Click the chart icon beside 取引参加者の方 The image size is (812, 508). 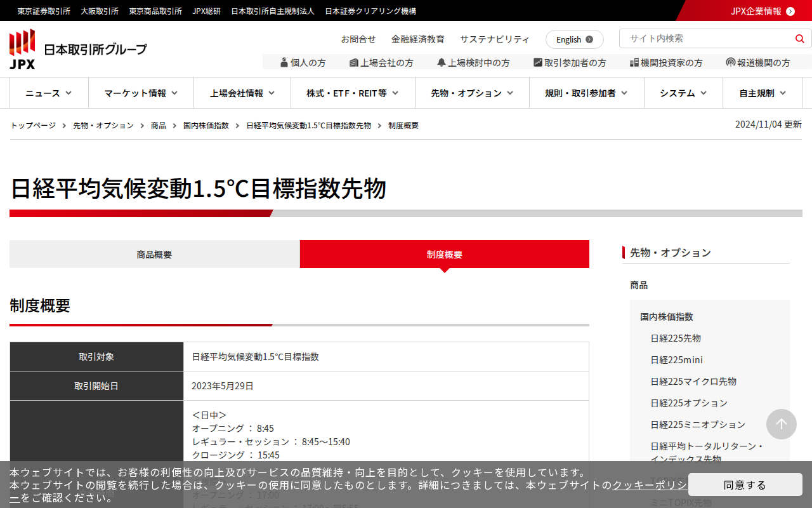pos(538,62)
